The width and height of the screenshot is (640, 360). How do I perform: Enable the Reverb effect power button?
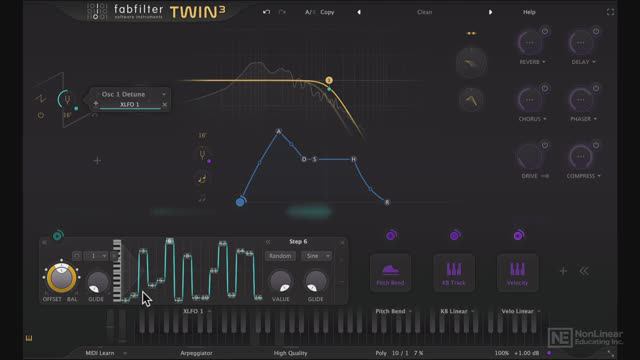pyautogui.click(x=545, y=31)
